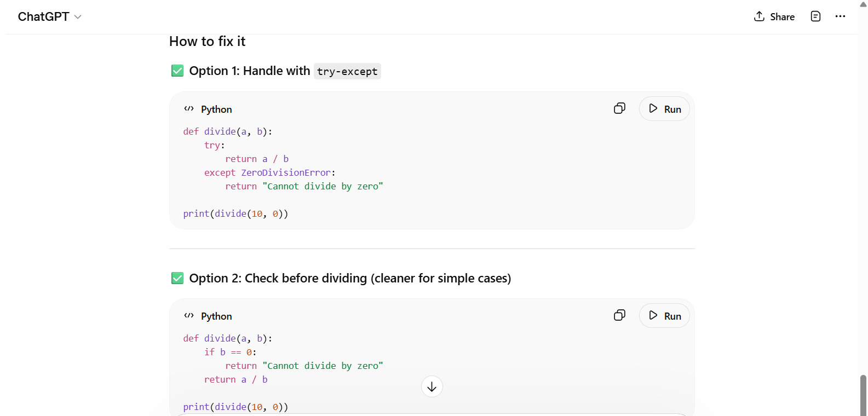This screenshot has height=416, width=868.
Task: Click the green checkmark beside Option 1
Action: click(177, 71)
